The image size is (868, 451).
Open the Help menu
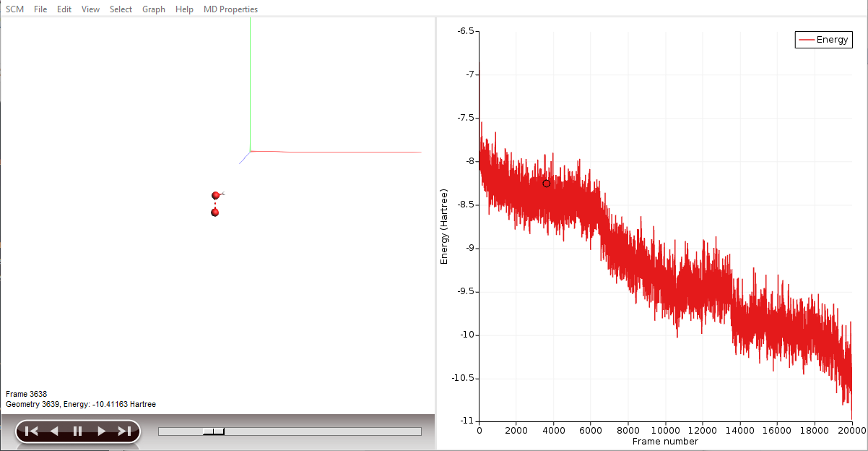[184, 9]
